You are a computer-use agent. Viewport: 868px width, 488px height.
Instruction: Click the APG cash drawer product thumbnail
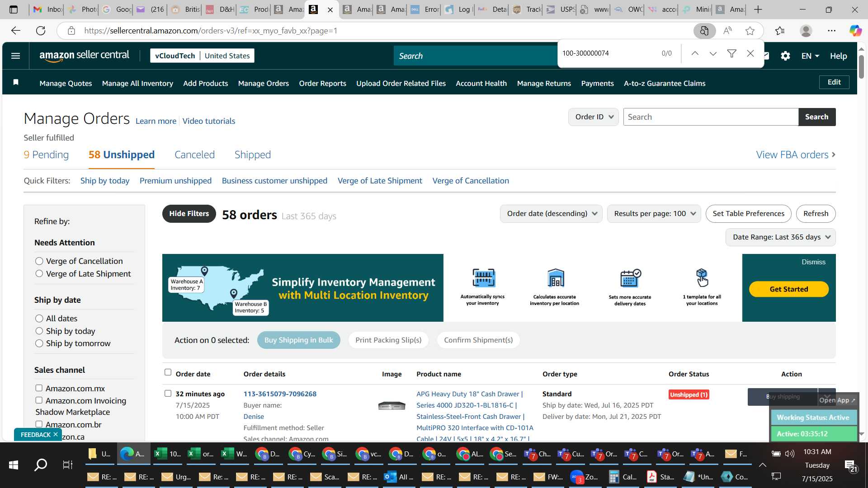click(x=392, y=406)
